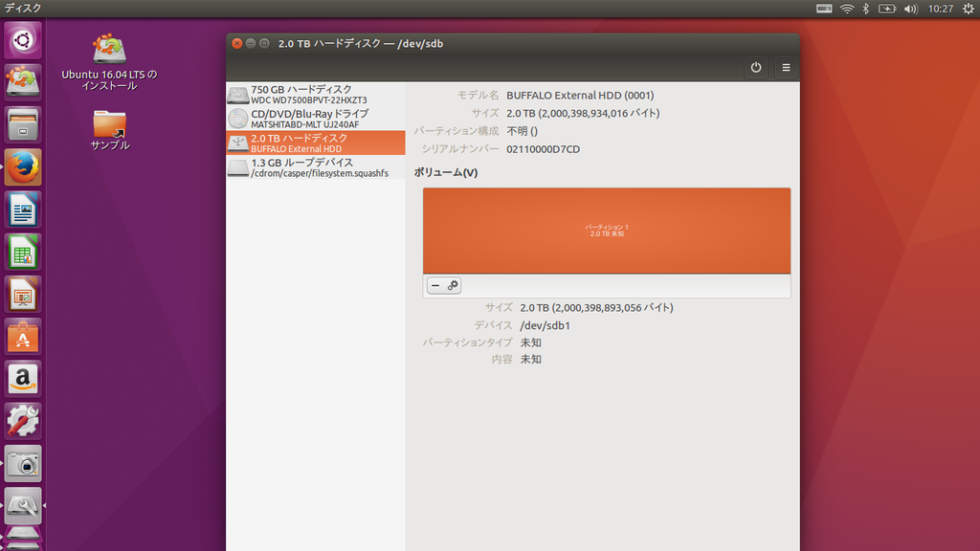Open the サンプル folder on desktop
Image resolution: width=980 pixels, height=551 pixels.
pyautogui.click(x=110, y=130)
